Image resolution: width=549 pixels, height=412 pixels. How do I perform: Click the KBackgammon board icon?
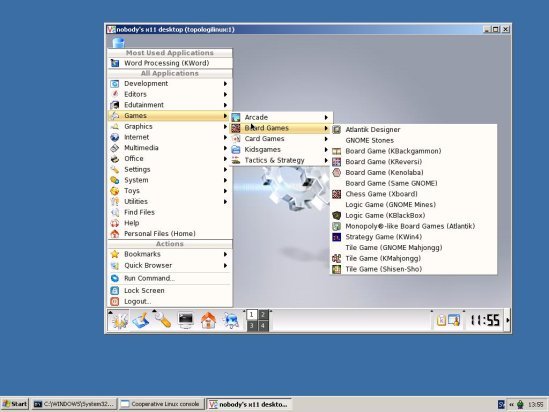pos(336,151)
